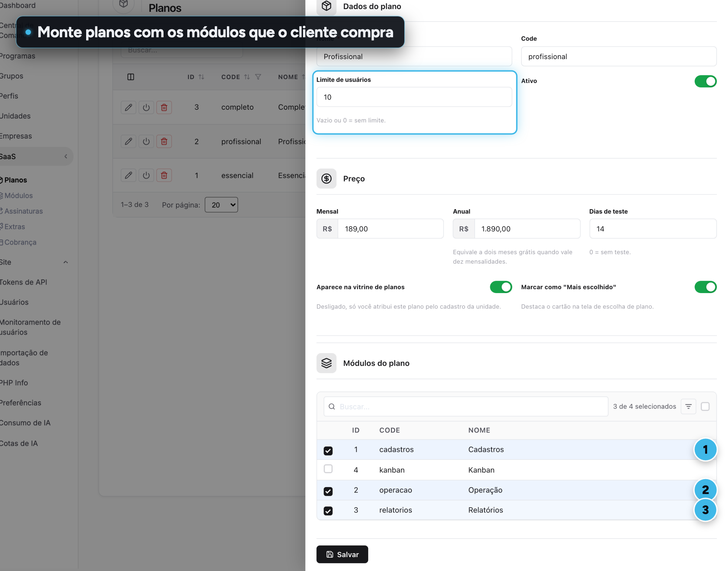
Task: Click the filter funnel icon in CODE column
Action: click(x=258, y=77)
